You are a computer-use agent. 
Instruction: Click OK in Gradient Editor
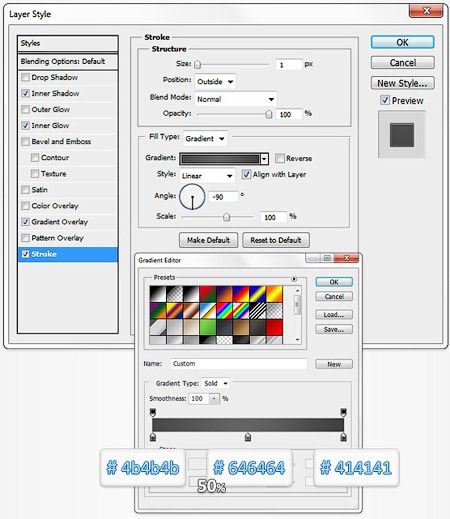coord(334,282)
